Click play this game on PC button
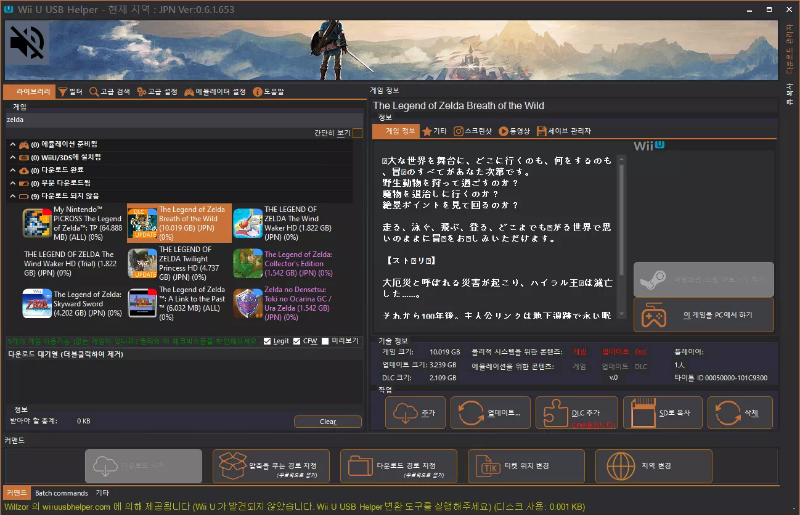This screenshot has height=515, width=800. [x=704, y=315]
